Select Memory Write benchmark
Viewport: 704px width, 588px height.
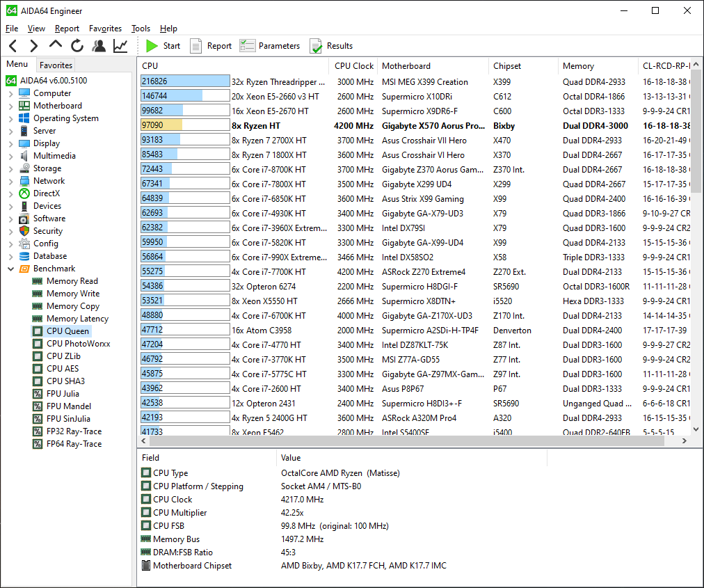[x=73, y=294]
